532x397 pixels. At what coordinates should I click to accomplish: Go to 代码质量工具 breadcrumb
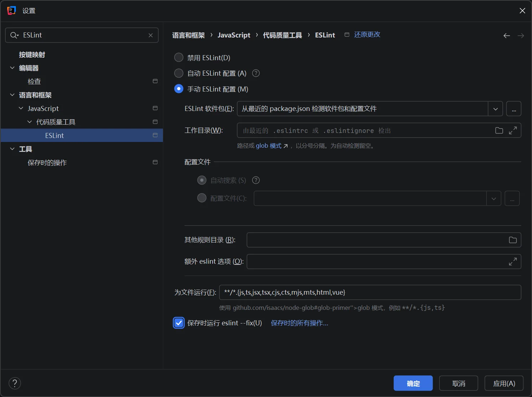[x=283, y=35]
